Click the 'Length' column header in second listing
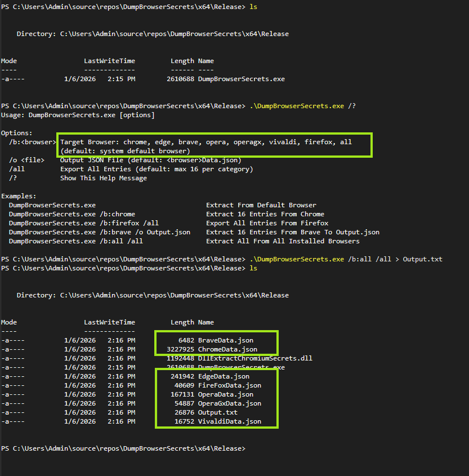469x476 pixels. (x=182, y=322)
